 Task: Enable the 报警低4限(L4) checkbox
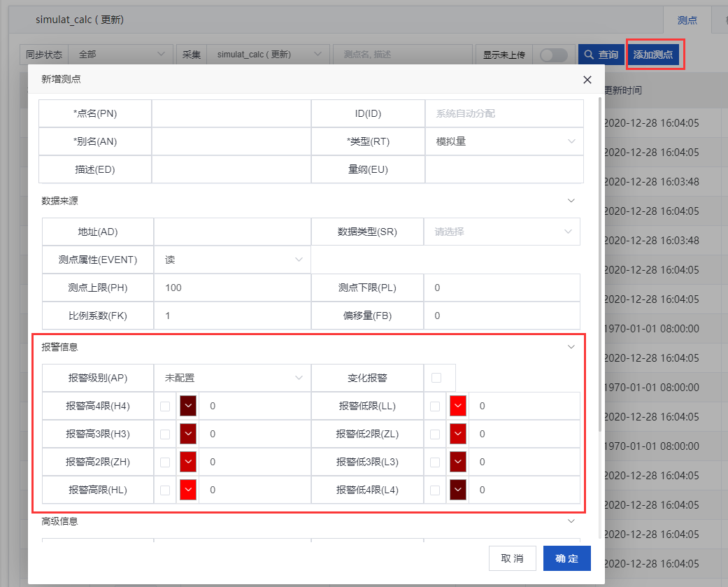[x=435, y=490]
